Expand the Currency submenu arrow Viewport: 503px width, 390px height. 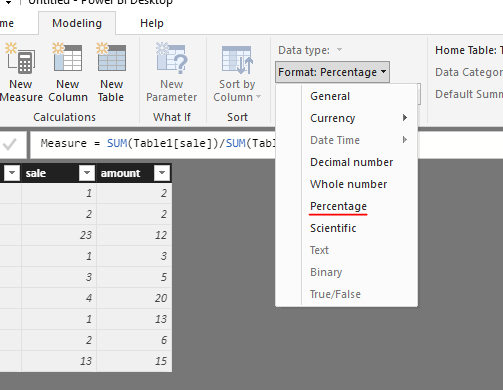(405, 118)
